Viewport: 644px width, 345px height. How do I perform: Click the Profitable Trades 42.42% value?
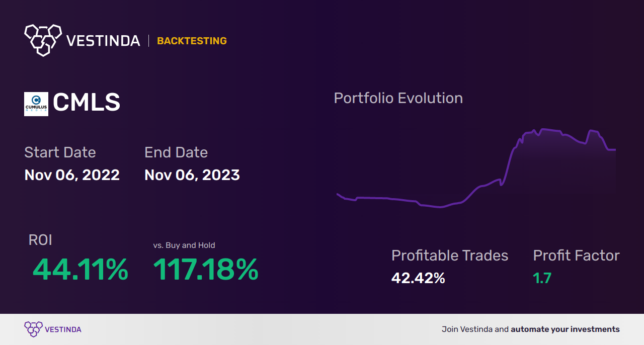[x=418, y=278]
